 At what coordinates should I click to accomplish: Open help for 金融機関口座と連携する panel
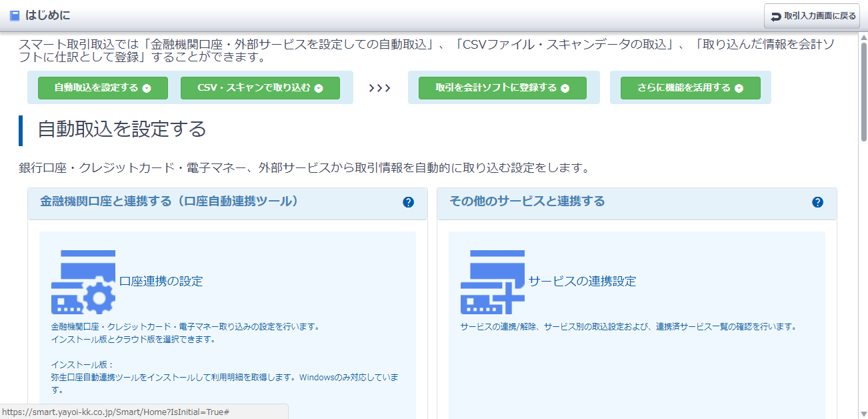409,202
